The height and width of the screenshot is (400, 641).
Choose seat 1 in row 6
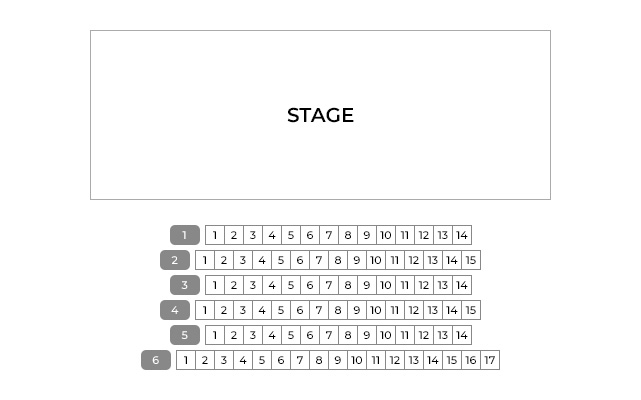pyautogui.click(x=186, y=360)
